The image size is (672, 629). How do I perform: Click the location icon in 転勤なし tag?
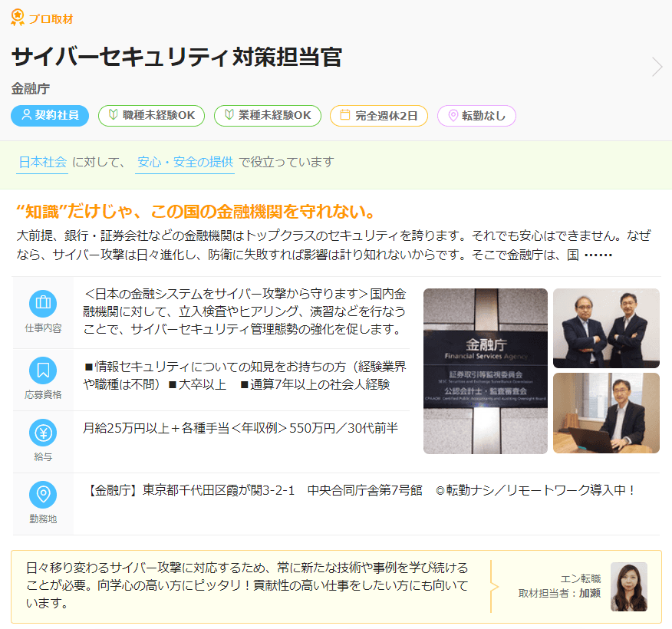(x=452, y=116)
